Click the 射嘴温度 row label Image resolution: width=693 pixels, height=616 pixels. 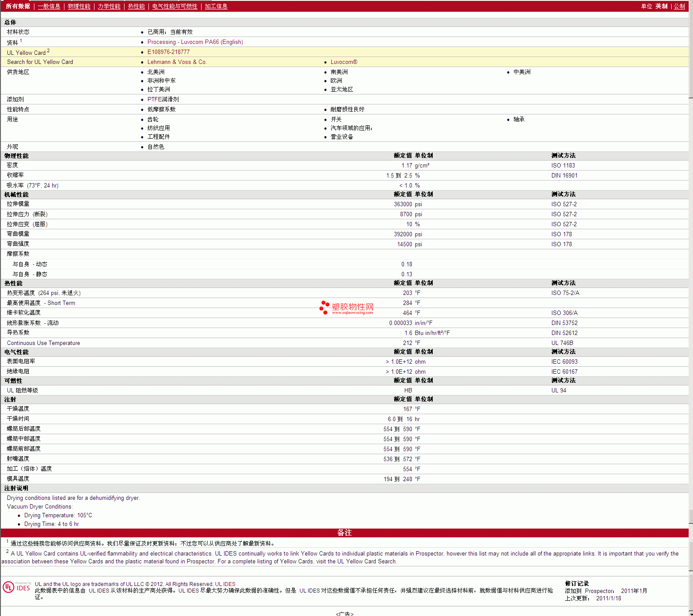pyautogui.click(x=18, y=459)
